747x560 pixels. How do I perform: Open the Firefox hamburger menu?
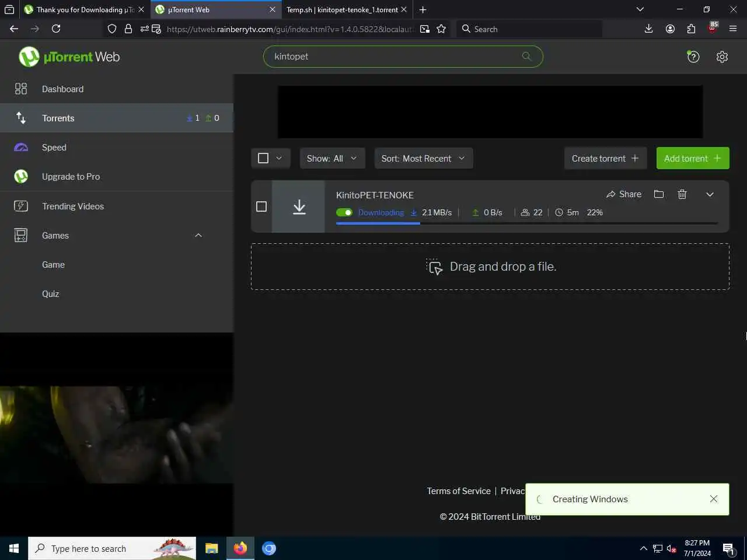pyautogui.click(x=734, y=29)
